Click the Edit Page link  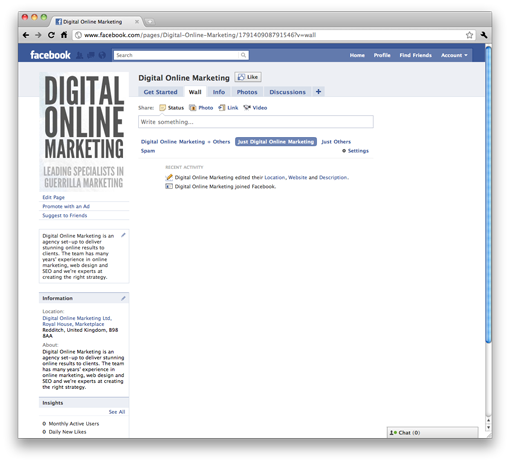pyautogui.click(x=53, y=197)
